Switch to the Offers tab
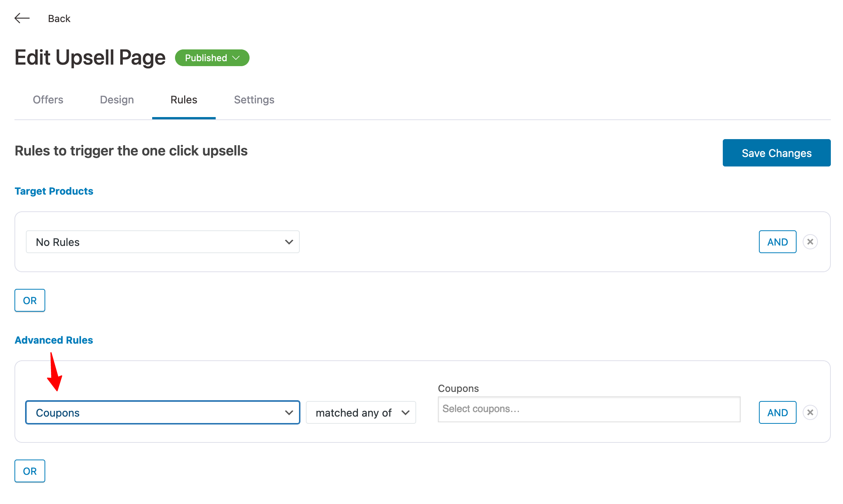 [48, 100]
